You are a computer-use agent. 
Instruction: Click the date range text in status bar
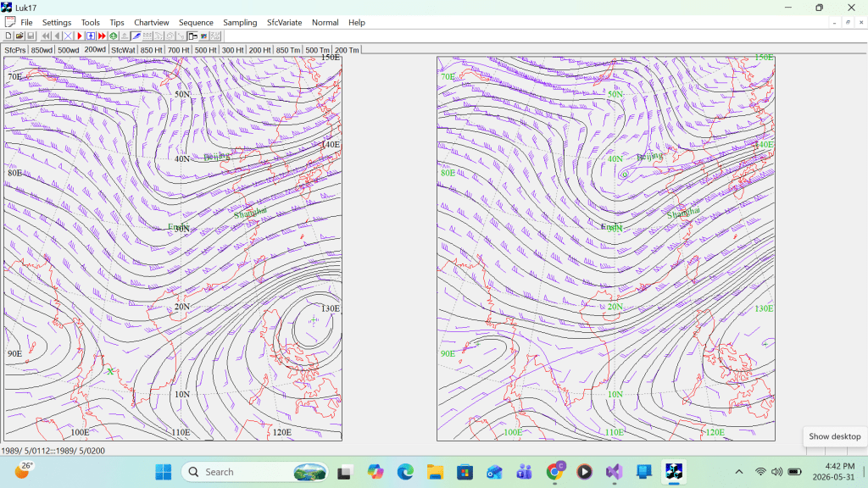[x=53, y=451]
